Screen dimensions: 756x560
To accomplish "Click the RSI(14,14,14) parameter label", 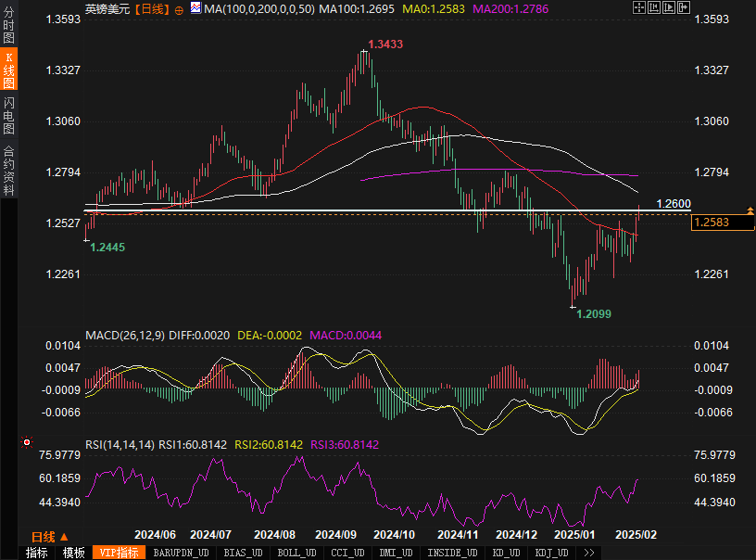I will (120, 444).
